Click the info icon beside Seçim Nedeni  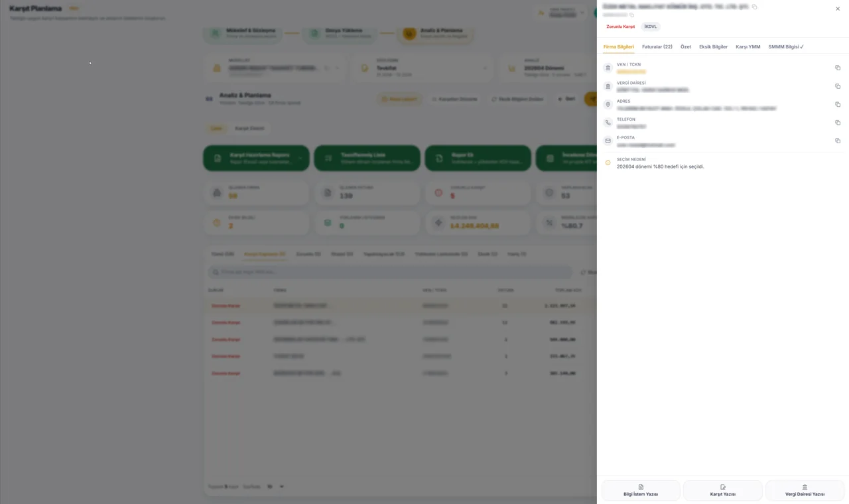click(x=608, y=162)
